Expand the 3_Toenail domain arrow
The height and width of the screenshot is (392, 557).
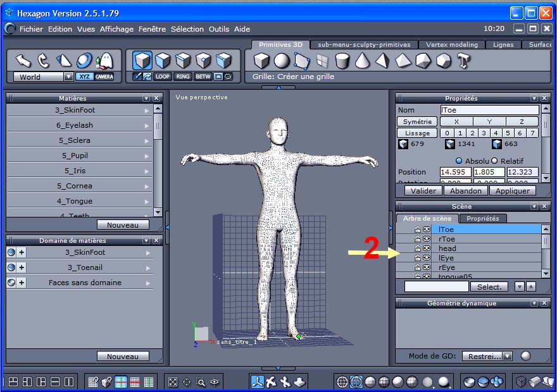point(147,268)
